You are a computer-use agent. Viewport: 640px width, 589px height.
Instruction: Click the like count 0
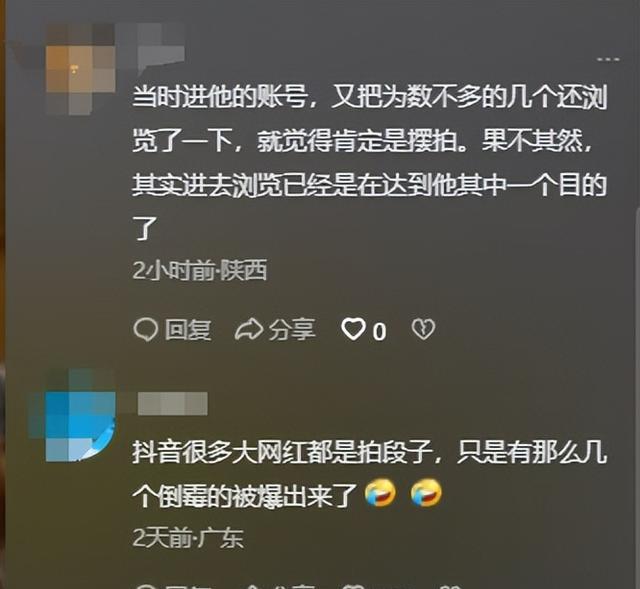379,331
